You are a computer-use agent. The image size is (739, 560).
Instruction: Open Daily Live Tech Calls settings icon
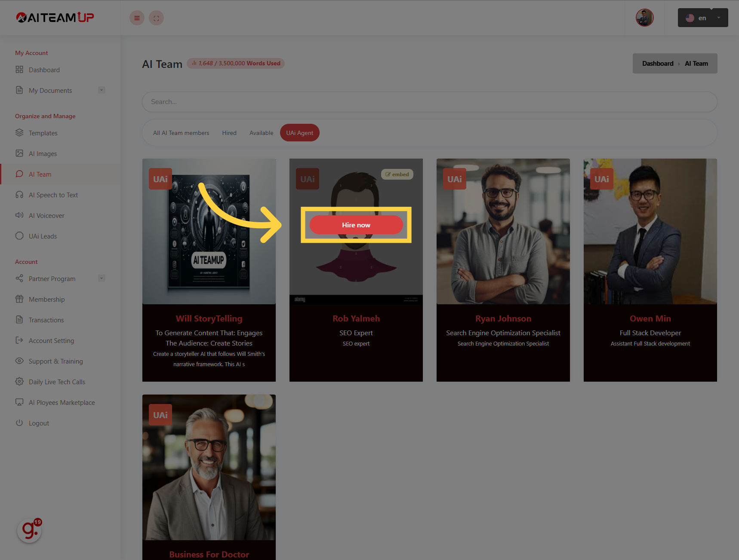[x=19, y=382]
